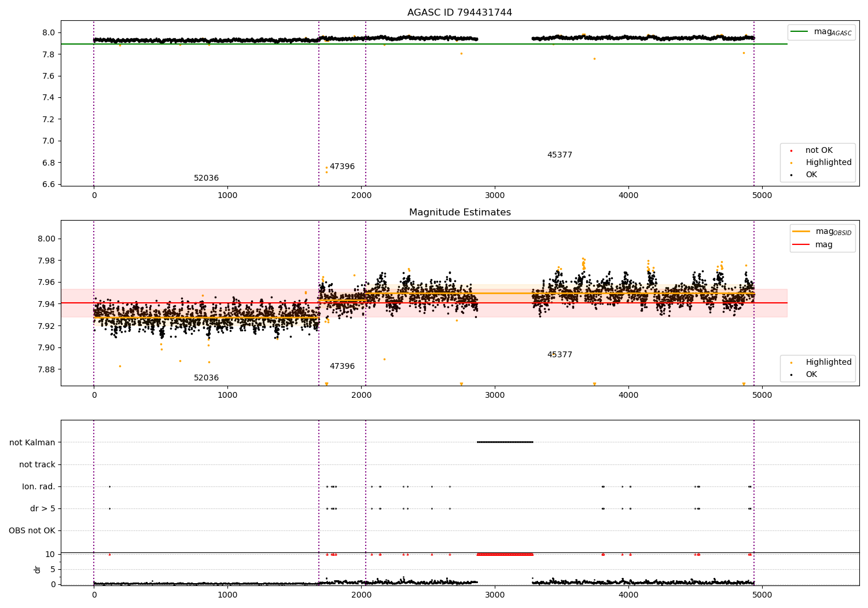Click label 47396 in Magnitude Estimates plot
The image size is (868, 608).
[x=342, y=367]
